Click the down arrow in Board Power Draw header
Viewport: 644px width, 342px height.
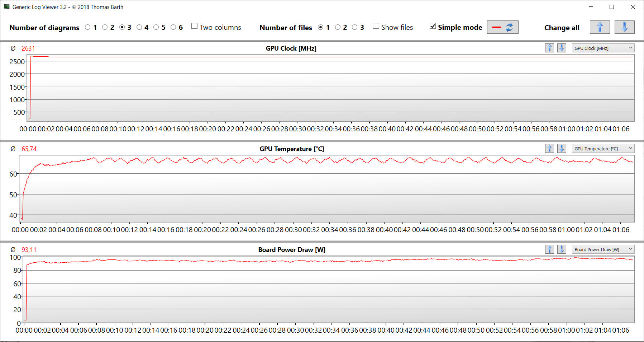tap(562, 249)
